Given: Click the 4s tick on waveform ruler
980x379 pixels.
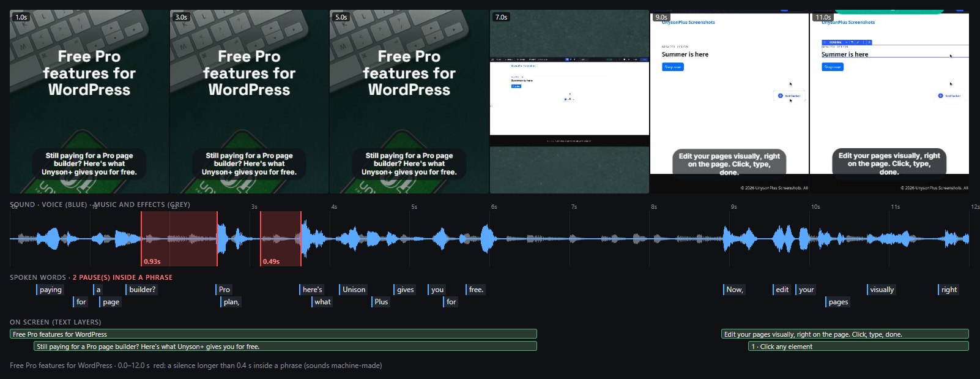Looking at the screenshot, I should 334,207.
